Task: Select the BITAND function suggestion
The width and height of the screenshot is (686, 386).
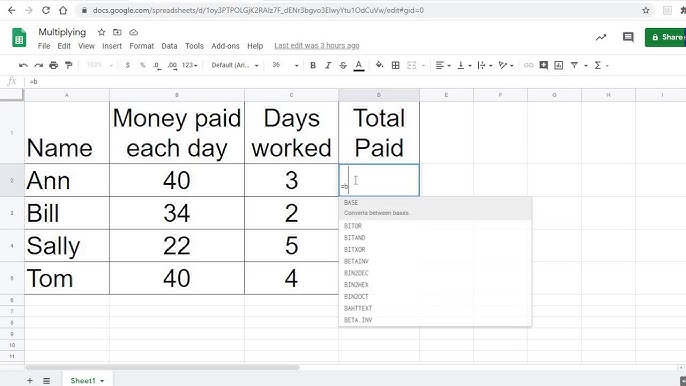Action: [435, 238]
